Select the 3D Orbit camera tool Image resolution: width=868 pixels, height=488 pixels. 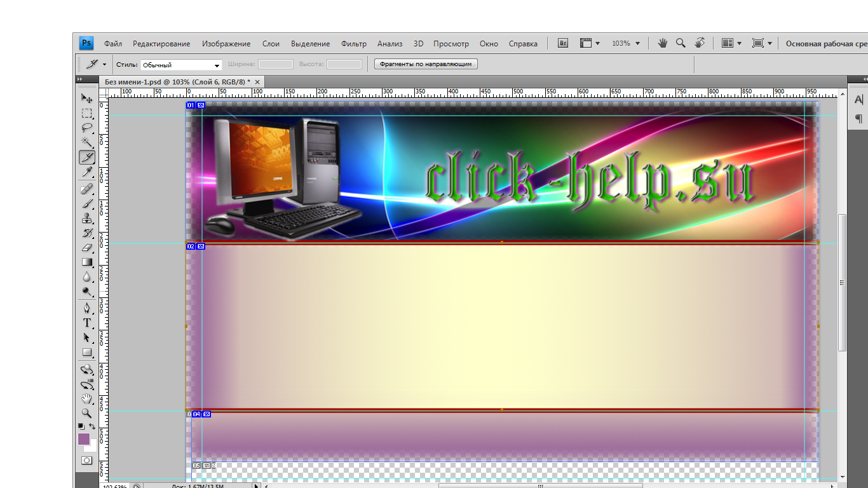pos(86,384)
